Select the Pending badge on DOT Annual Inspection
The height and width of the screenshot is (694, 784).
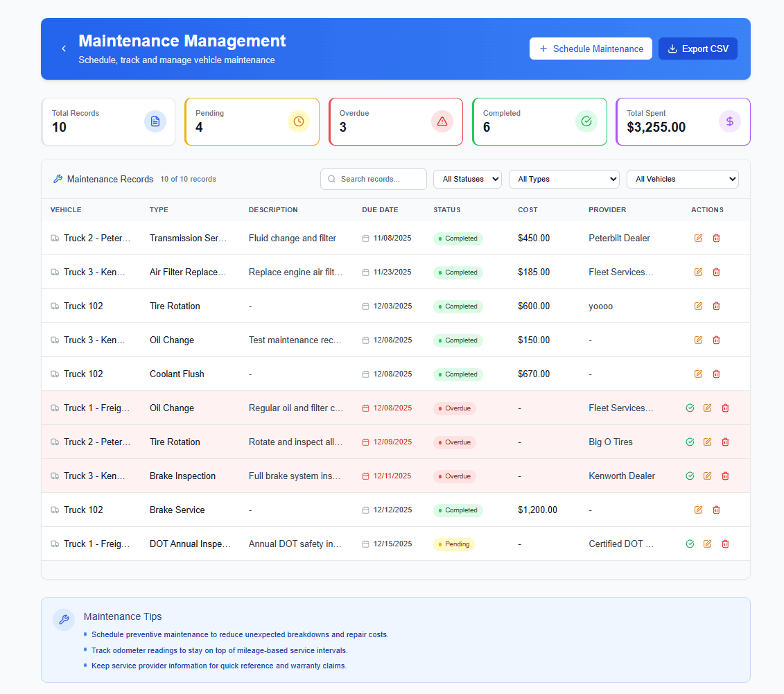[453, 544]
